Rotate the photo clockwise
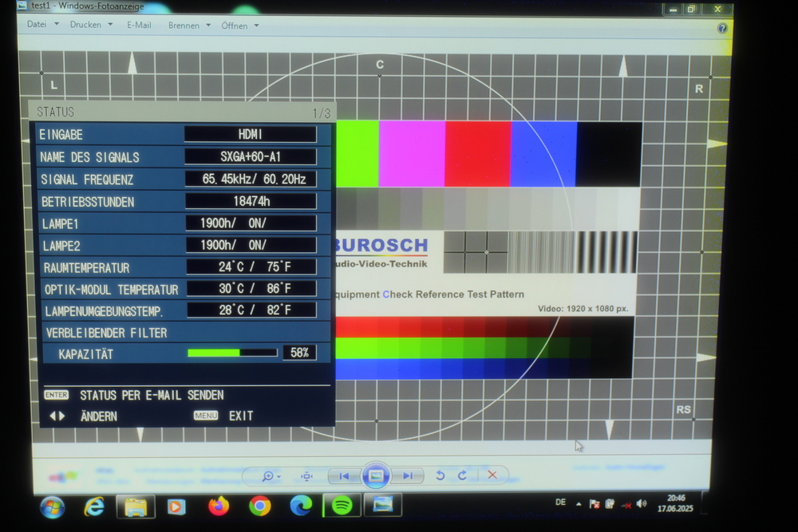Screen dimensions: 798x532 462,475
